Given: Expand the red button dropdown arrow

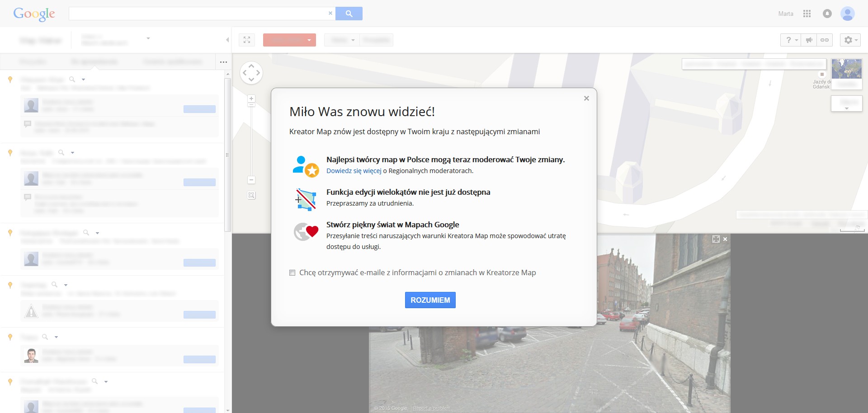Looking at the screenshot, I should click(309, 40).
